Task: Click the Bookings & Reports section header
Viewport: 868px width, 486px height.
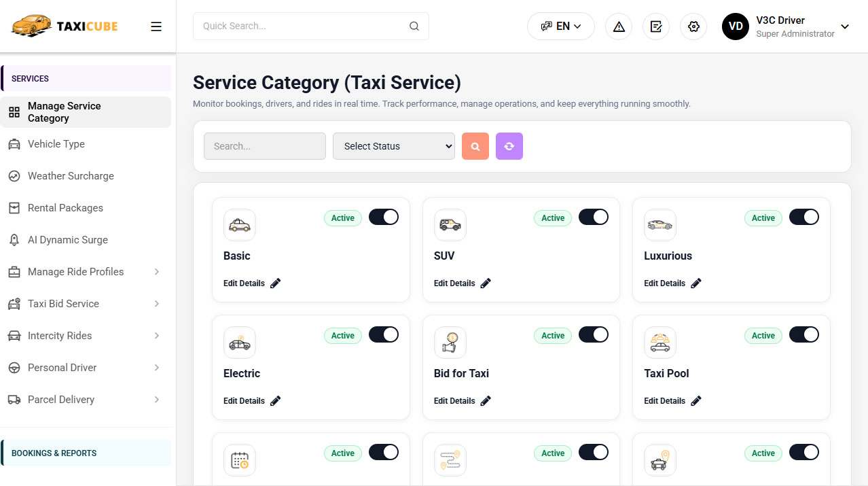Action: (x=86, y=453)
